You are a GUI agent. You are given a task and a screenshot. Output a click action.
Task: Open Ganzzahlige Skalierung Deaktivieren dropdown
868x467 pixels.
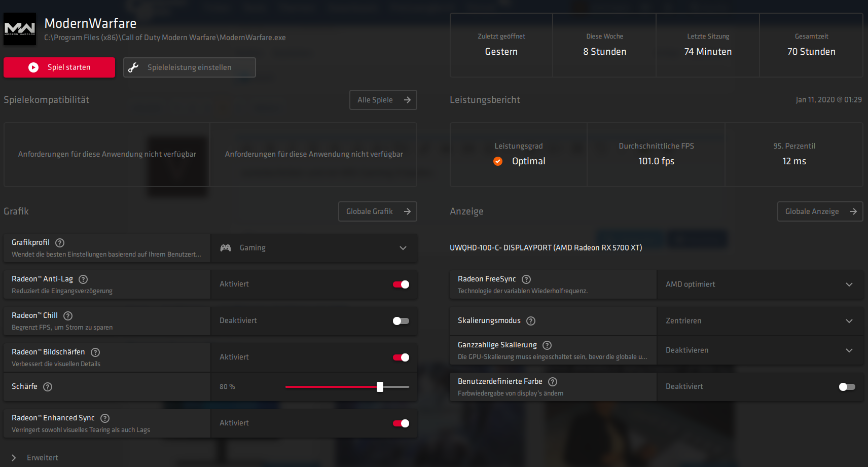coord(760,350)
